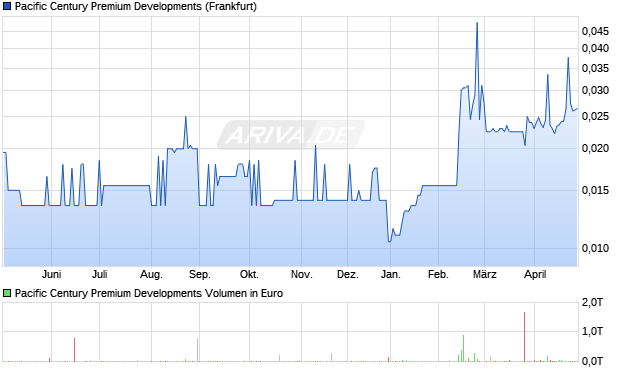Click the 2,0T volume axis value

click(x=592, y=303)
